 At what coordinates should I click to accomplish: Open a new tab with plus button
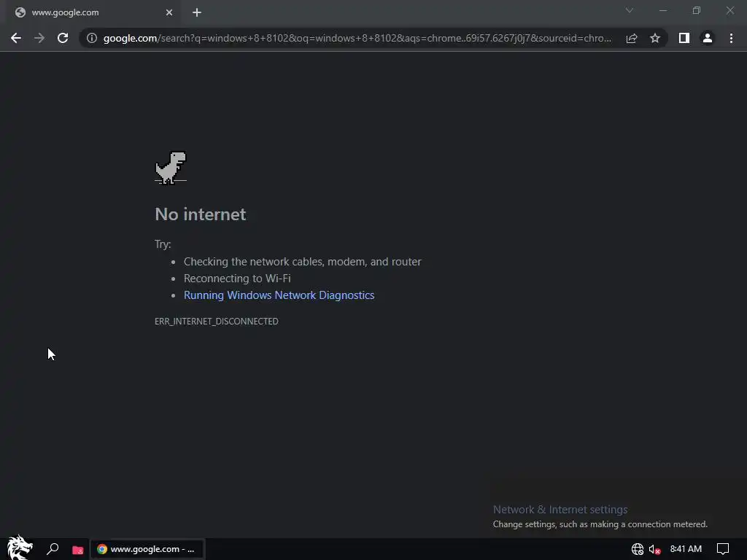pos(197,12)
